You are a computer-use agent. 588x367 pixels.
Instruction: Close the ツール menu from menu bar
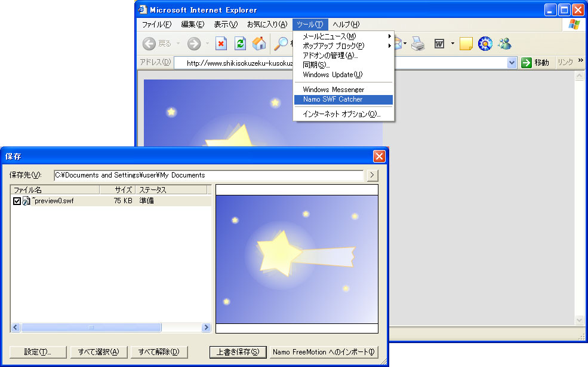[x=310, y=25]
